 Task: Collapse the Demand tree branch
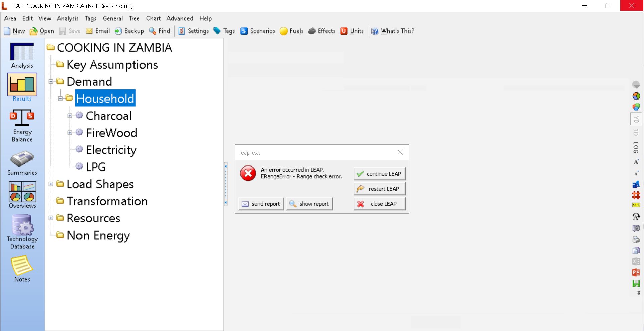[51, 81]
